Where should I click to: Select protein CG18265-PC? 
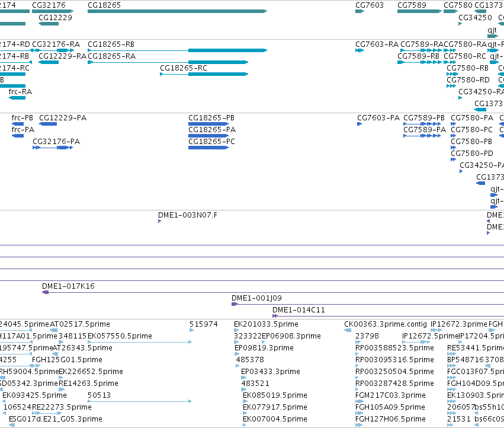pyautogui.click(x=208, y=148)
